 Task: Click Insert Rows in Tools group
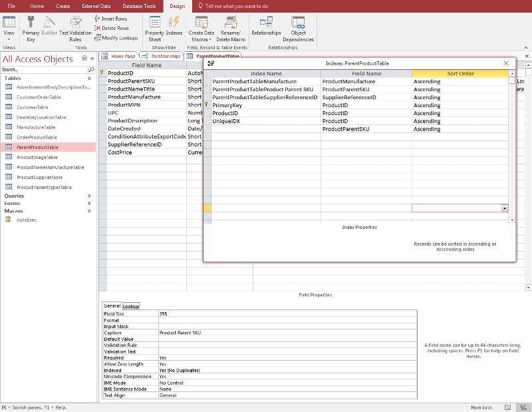tap(110, 19)
